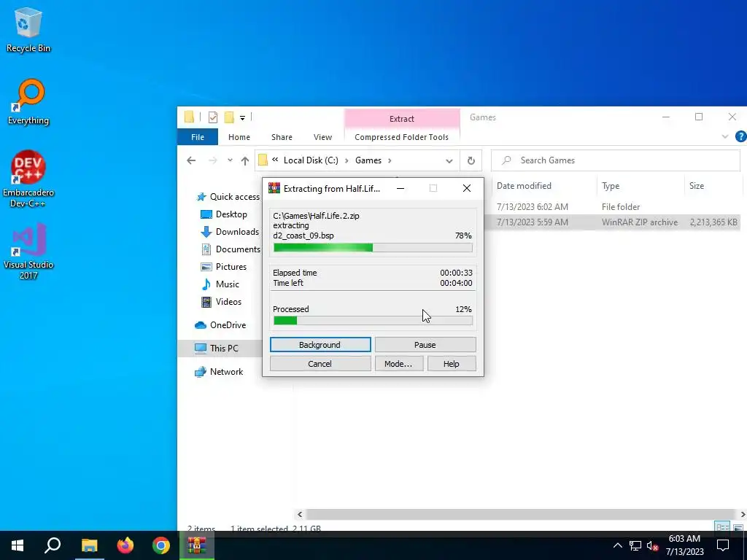Click the Properties quick access toolbar icon
Image resolution: width=747 pixels, height=560 pixels.
213,117
